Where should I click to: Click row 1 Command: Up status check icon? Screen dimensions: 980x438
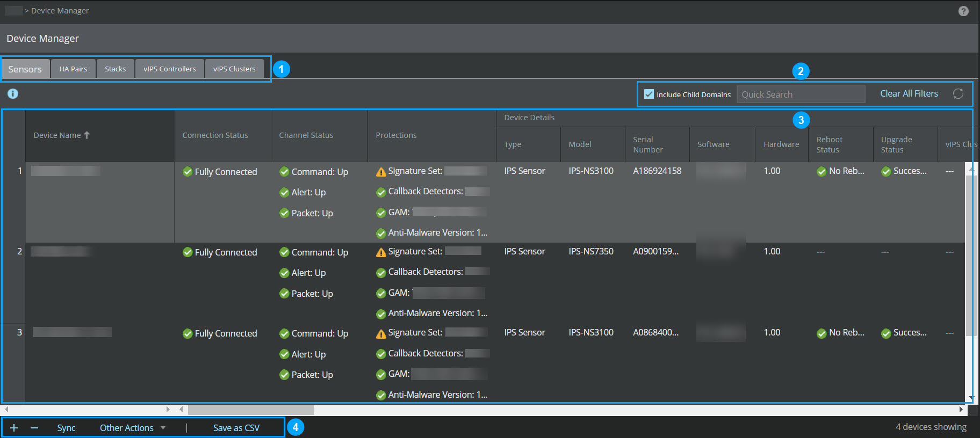point(284,172)
